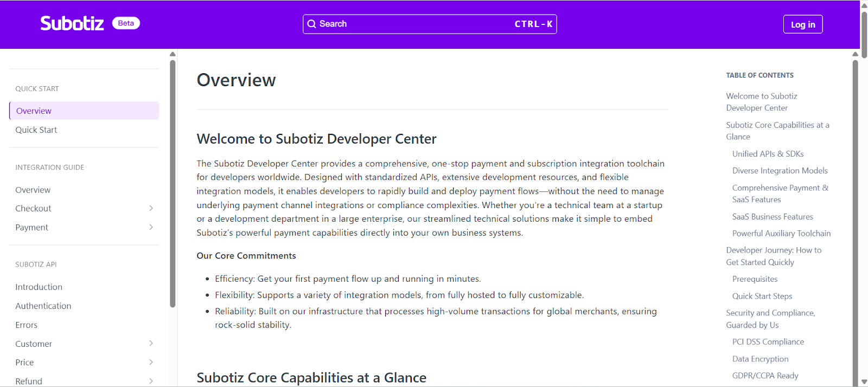868x387 pixels.
Task: Jump to Unified APIs & SDKs section
Action: pos(768,154)
